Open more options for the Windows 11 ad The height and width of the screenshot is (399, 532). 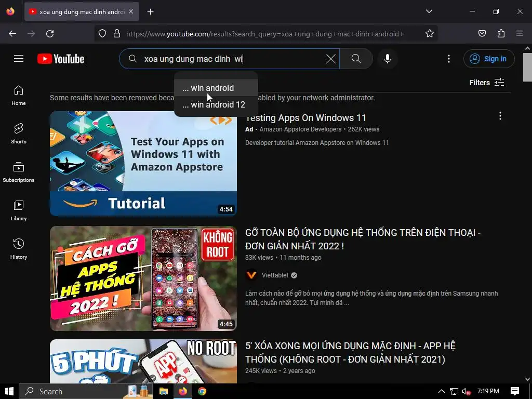(500, 116)
